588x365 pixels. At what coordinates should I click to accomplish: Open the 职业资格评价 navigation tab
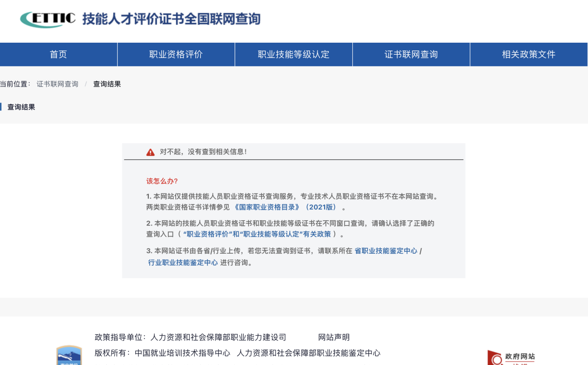(x=176, y=54)
